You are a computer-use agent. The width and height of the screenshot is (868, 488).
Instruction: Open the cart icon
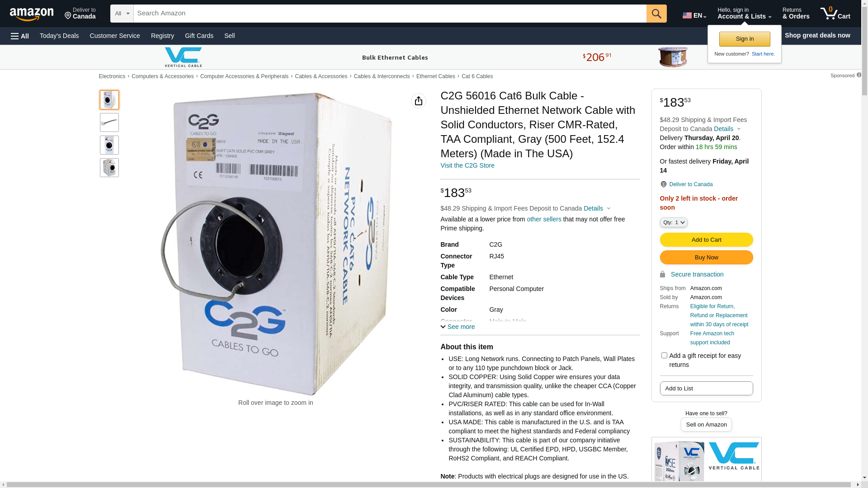click(835, 14)
